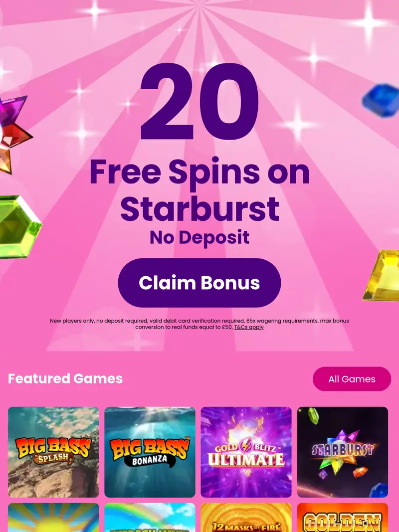This screenshot has height=532, width=399.
Task: Click the Featured Games heading
Action: [x=65, y=378]
